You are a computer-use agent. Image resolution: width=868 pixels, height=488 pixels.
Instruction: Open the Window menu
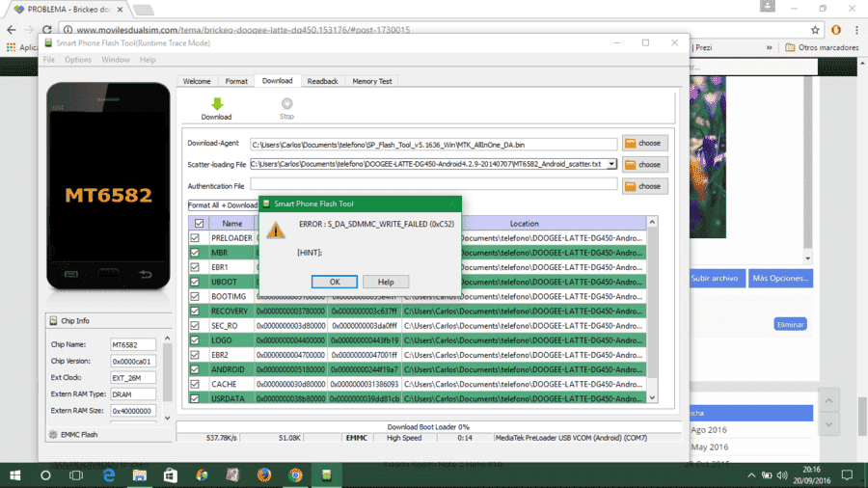pyautogui.click(x=115, y=60)
